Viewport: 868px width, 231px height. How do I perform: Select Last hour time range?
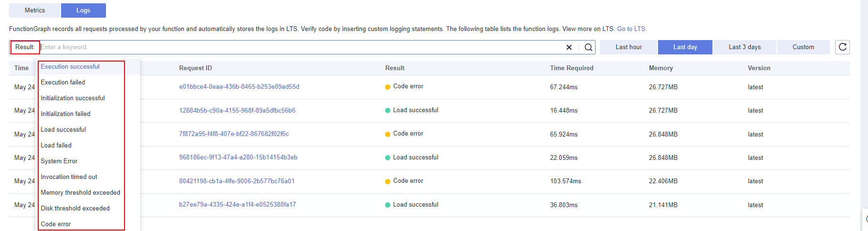coord(628,47)
